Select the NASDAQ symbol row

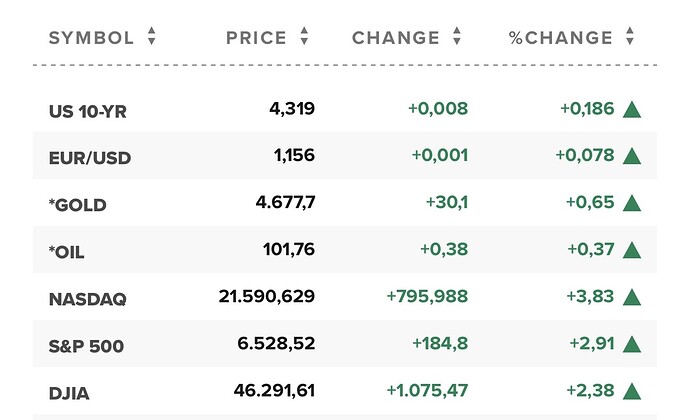[88, 299]
